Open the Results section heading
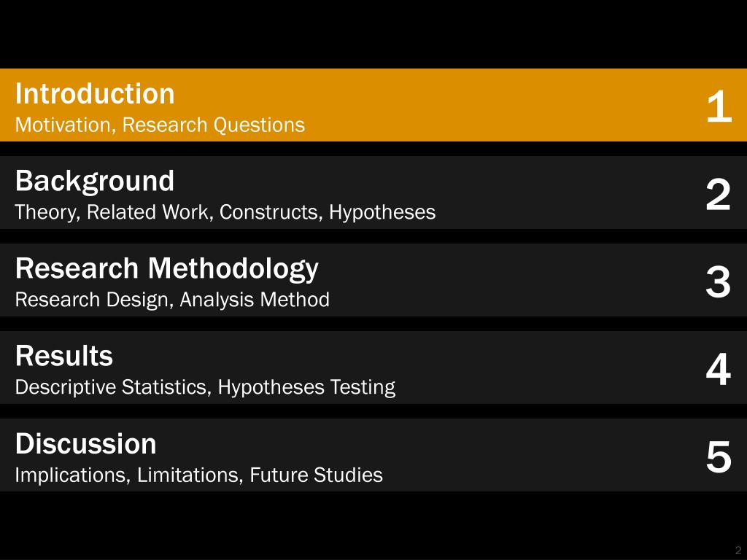Viewport: 747px width, 560px height. (x=64, y=356)
